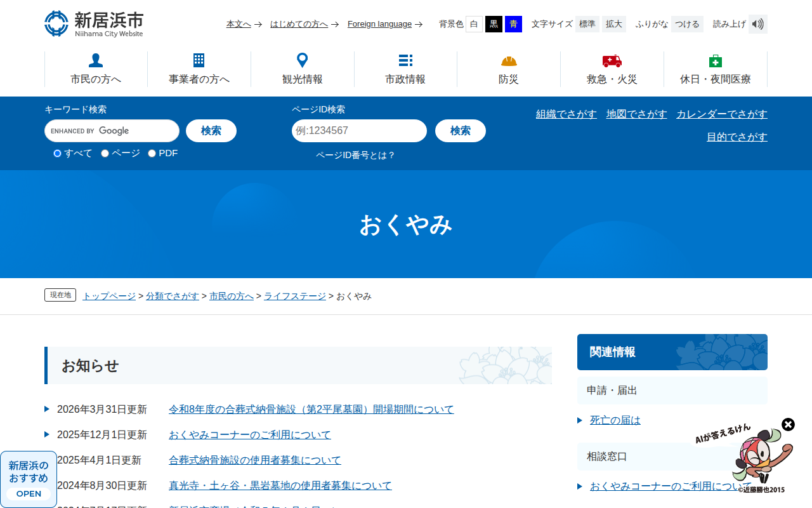Open 地図でさがす link
This screenshot has width=812, height=508.
tap(637, 114)
